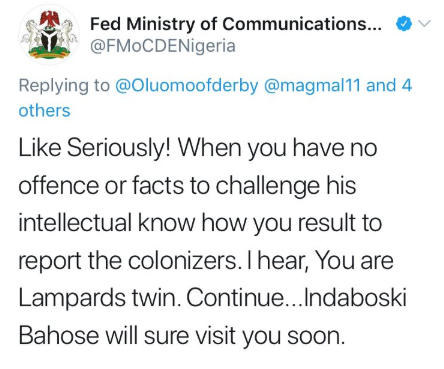Visit the @FMoCDENigeria handle
The image size is (444, 369).
[163, 46]
